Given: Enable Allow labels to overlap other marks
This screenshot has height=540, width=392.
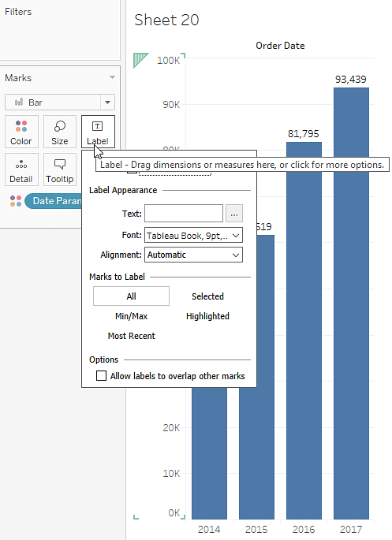Looking at the screenshot, I should click(101, 376).
